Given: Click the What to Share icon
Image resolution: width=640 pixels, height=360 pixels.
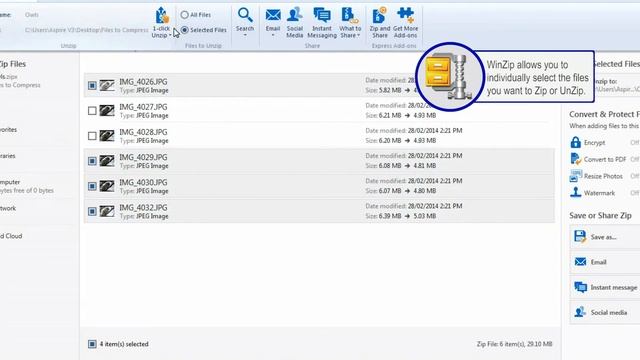Looking at the screenshot, I should (349, 16).
